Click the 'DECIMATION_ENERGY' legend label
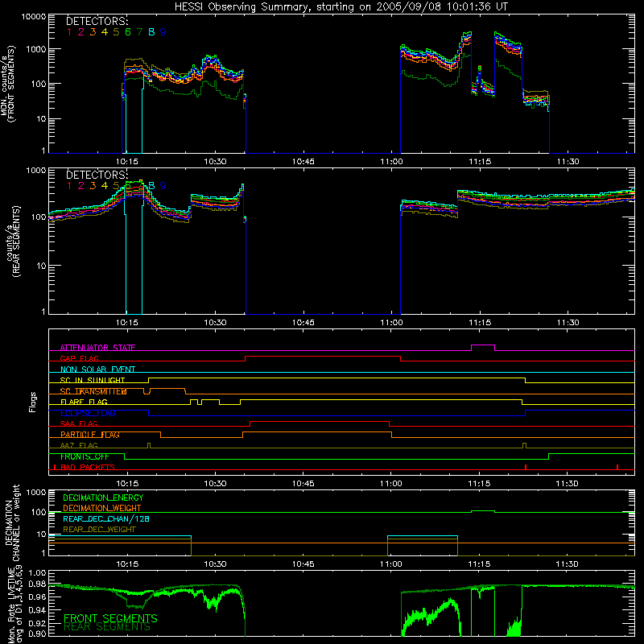644x644 pixels. [x=103, y=497]
